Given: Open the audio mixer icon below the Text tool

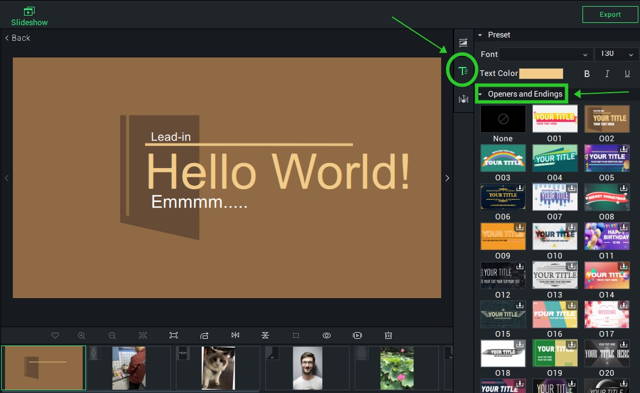Looking at the screenshot, I should click(x=463, y=99).
